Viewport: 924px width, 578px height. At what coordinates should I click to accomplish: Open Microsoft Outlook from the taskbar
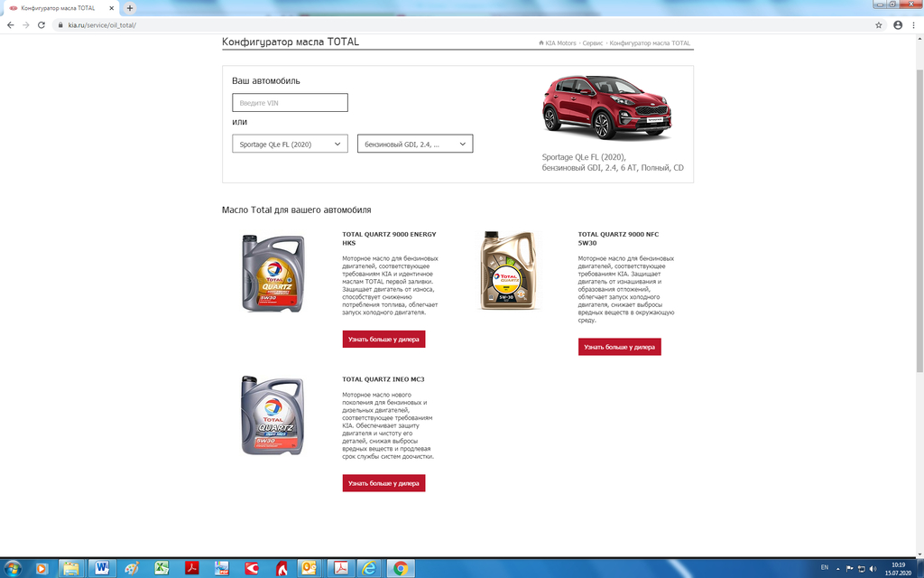tap(310, 569)
